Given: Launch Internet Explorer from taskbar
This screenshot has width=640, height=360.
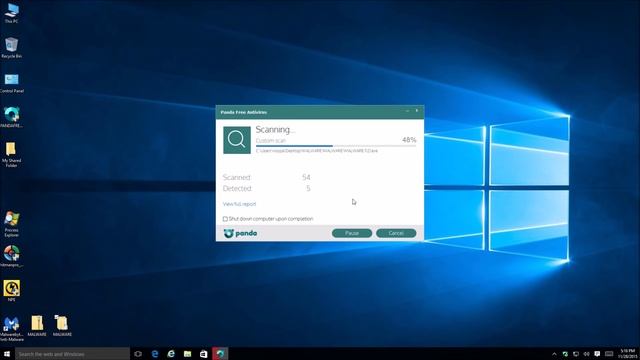Looking at the screenshot, I should point(171,354).
